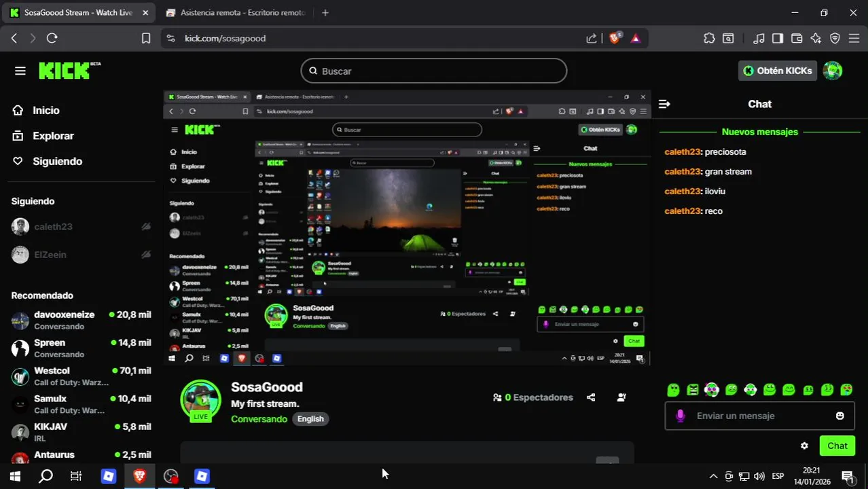This screenshot has height=489, width=868.
Task: Insert the headphones pink-eyes emote
Action: 711,390
